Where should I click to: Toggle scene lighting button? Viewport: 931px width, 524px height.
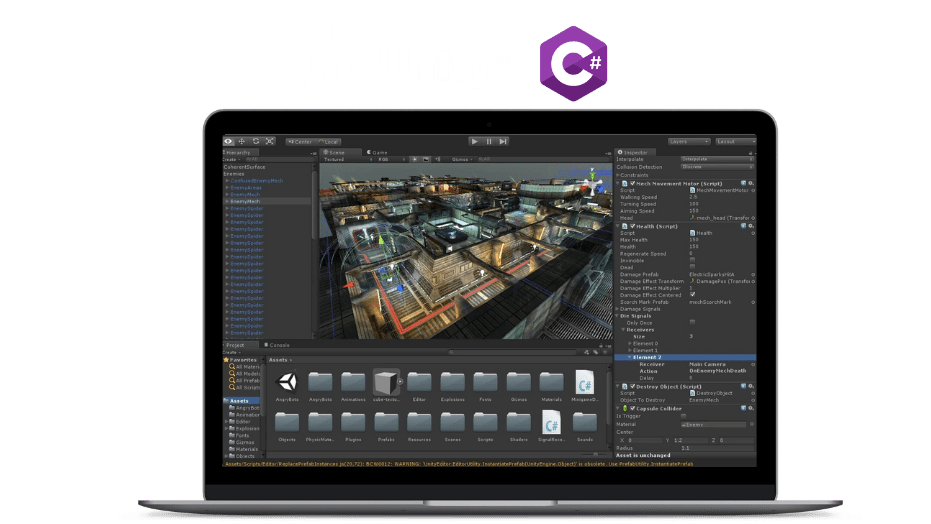tap(414, 160)
